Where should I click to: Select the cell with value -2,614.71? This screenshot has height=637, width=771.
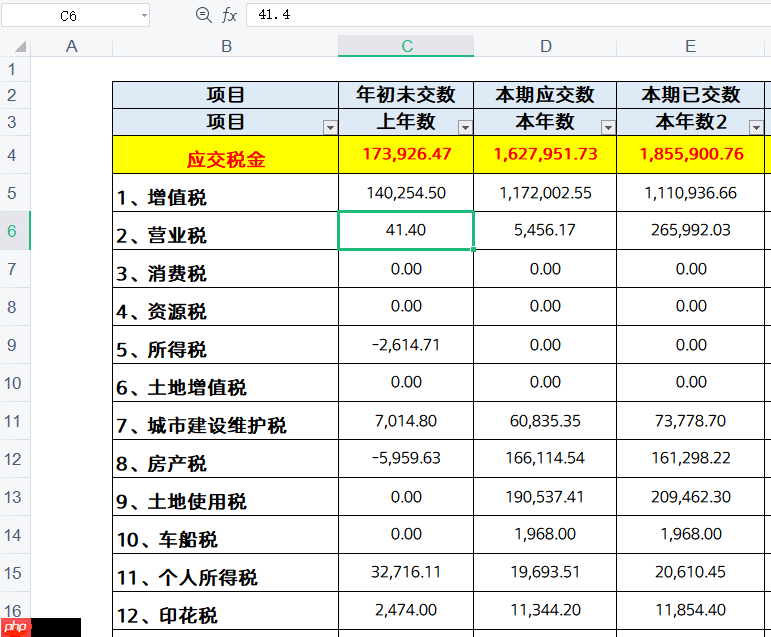click(406, 344)
